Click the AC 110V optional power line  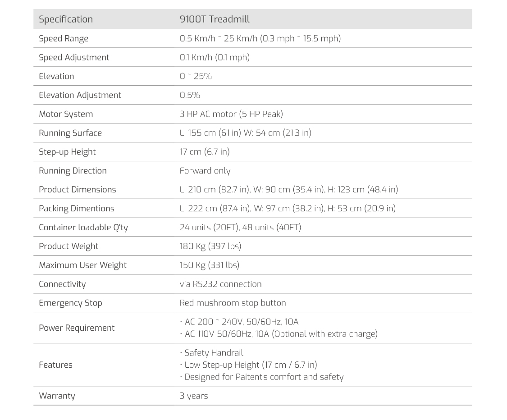point(279,334)
